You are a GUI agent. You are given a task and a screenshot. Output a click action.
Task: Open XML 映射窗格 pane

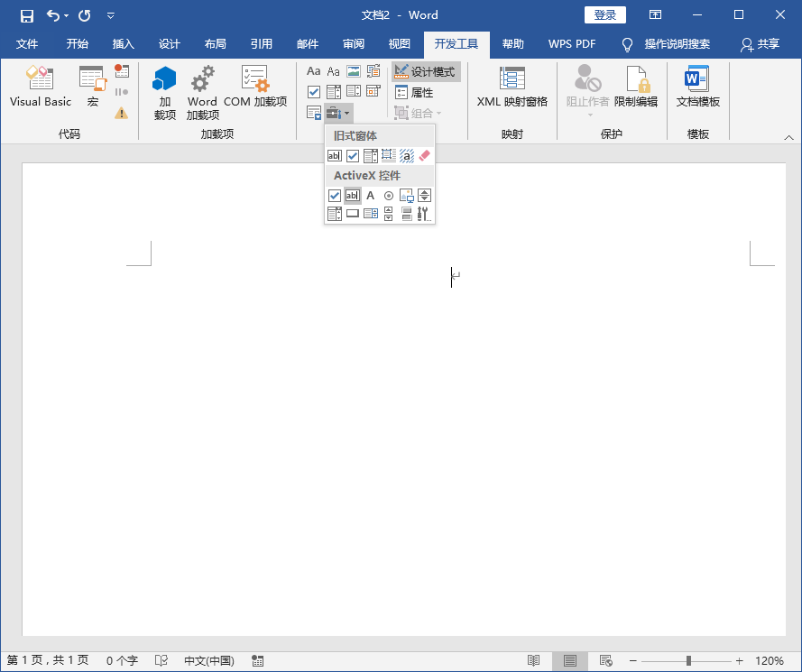(x=512, y=87)
